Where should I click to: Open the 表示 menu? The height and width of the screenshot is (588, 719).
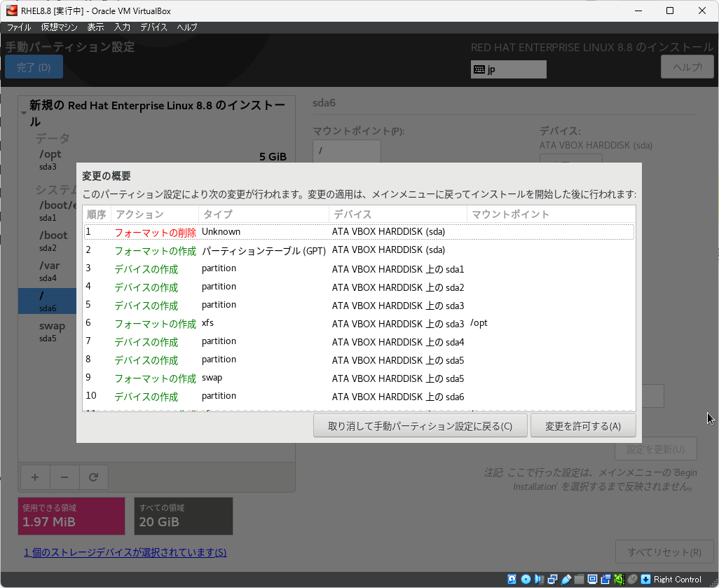[95, 27]
